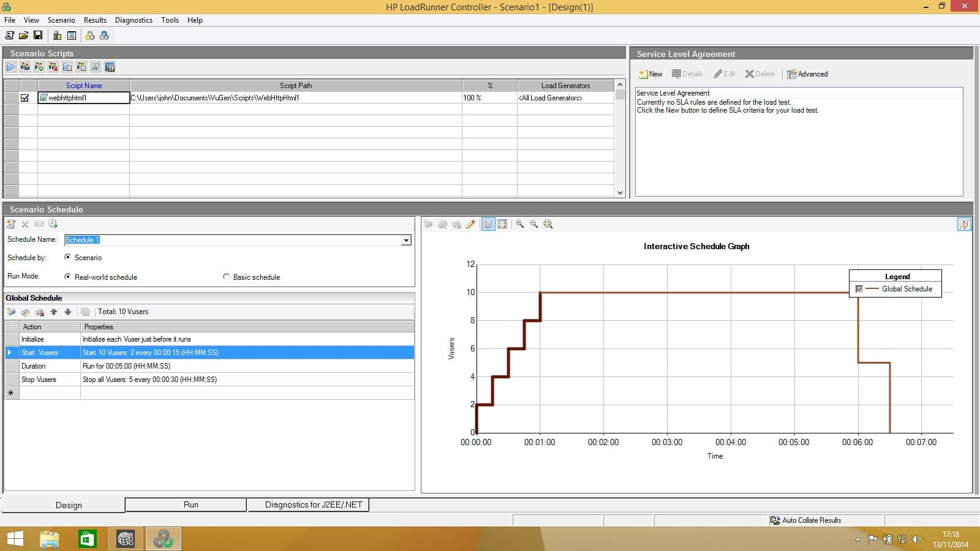Viewport: 980px width, 551px height.
Task: Open the View menu
Action: pyautogui.click(x=31, y=20)
